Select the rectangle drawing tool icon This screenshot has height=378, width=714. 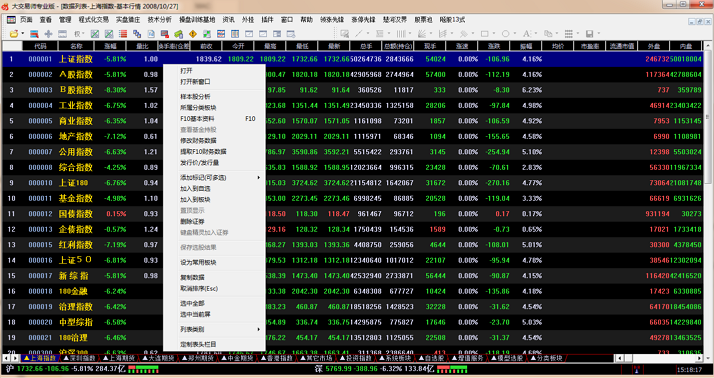(x=484, y=34)
